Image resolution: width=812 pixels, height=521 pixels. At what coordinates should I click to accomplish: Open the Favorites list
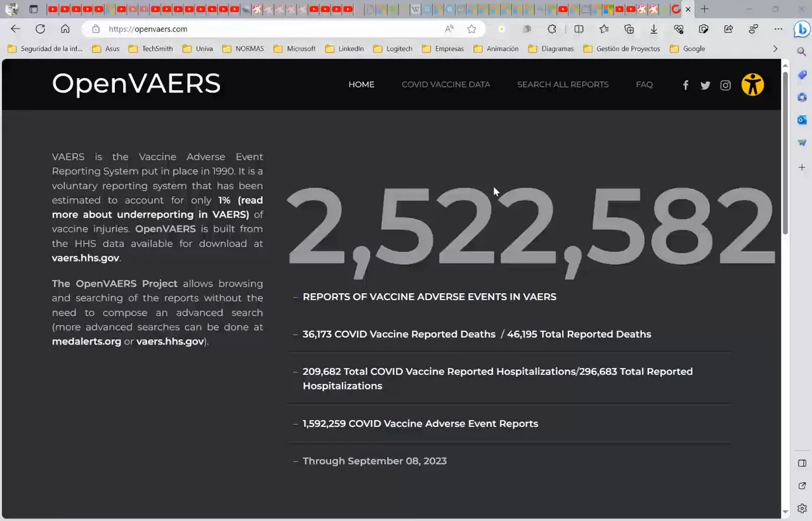click(604, 29)
